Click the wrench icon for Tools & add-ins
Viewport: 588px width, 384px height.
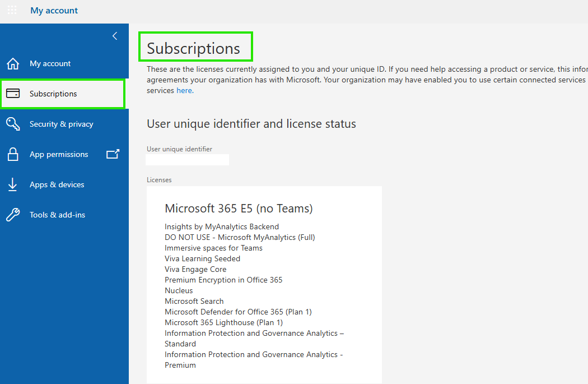tap(13, 215)
